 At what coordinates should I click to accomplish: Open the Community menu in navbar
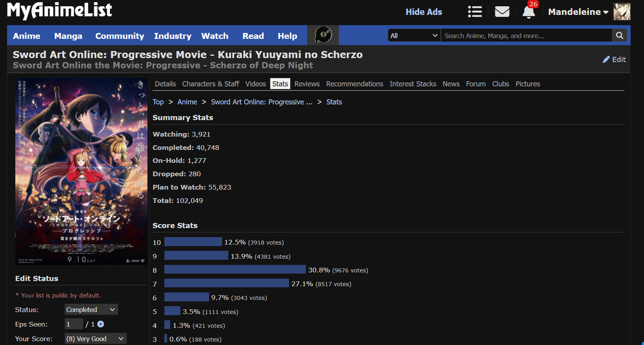tap(120, 36)
